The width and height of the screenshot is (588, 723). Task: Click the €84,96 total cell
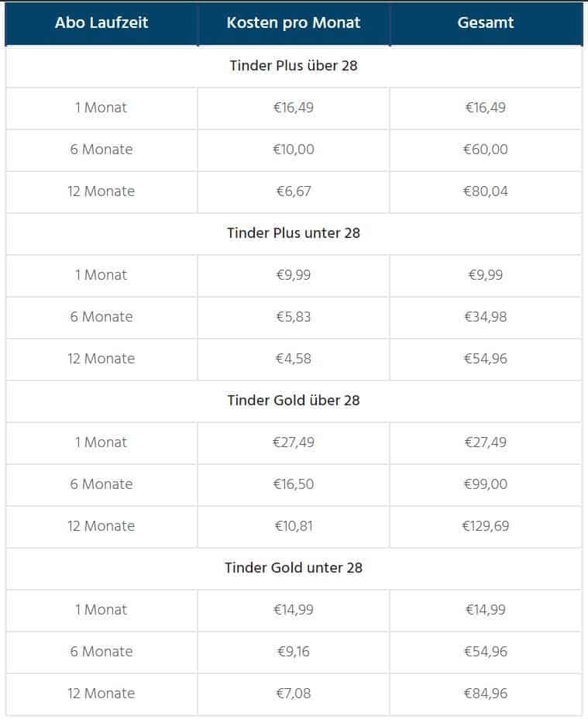click(486, 694)
